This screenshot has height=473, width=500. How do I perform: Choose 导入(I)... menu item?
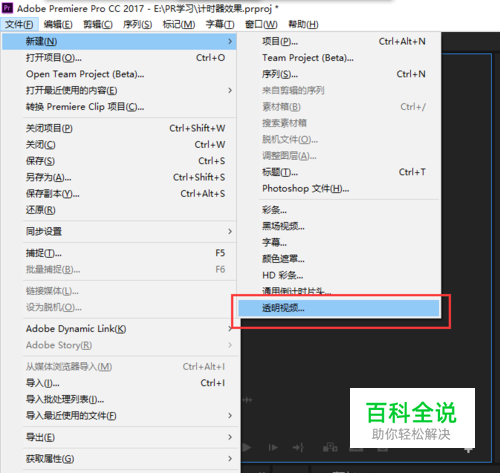pos(119,383)
